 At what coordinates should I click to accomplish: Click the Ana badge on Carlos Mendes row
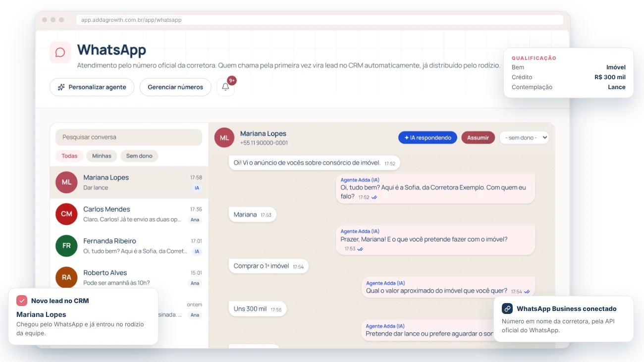click(x=195, y=220)
